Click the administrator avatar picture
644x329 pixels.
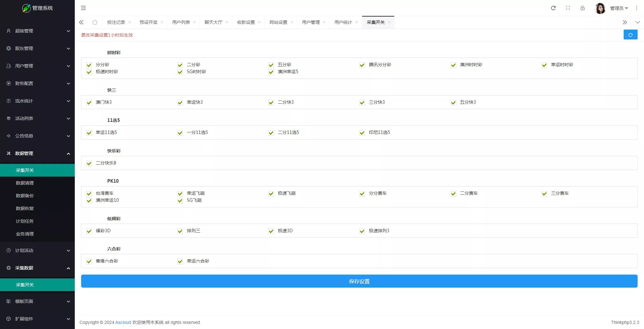pos(600,8)
